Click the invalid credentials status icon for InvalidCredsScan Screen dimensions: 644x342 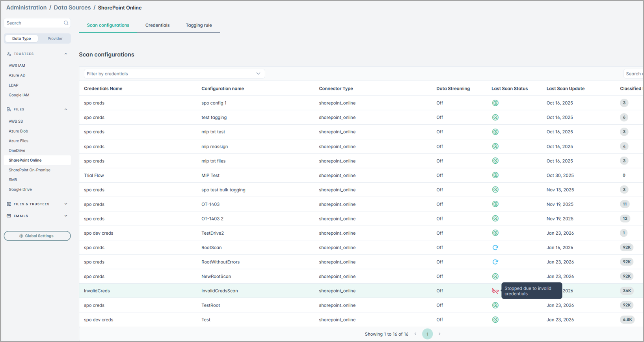[495, 291]
